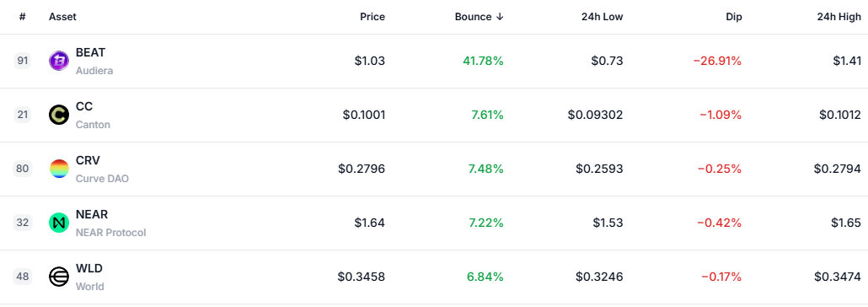Screen dimensions: 868x307
Task: Click the NEAR Protocol green icon
Action: click(59, 223)
